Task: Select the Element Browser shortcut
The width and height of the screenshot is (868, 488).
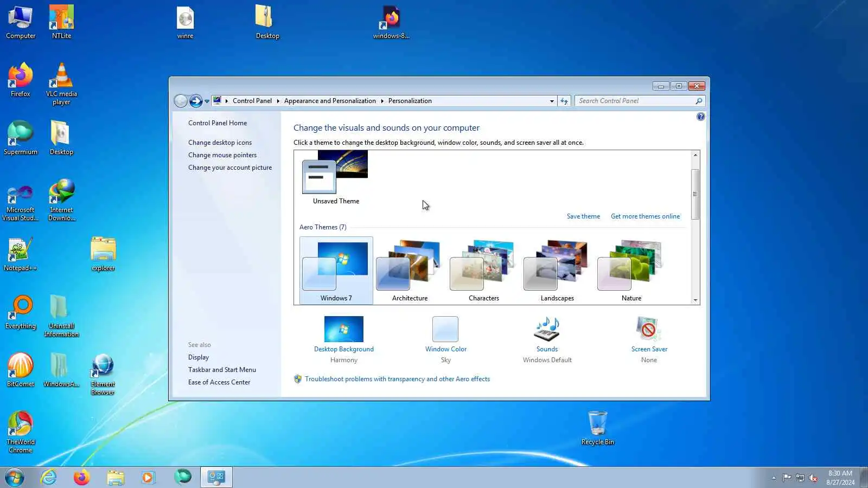Action: 103,375
